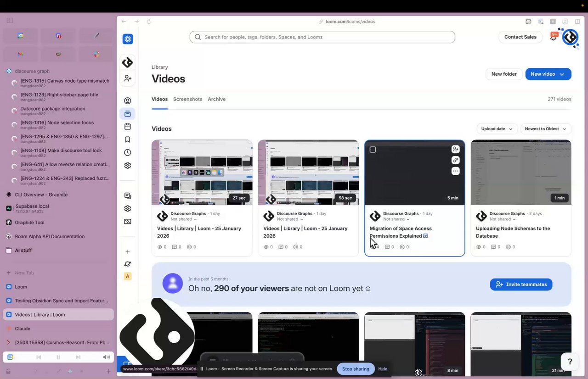Open the Meetings calendar icon in Loom sidebar

coord(128,127)
